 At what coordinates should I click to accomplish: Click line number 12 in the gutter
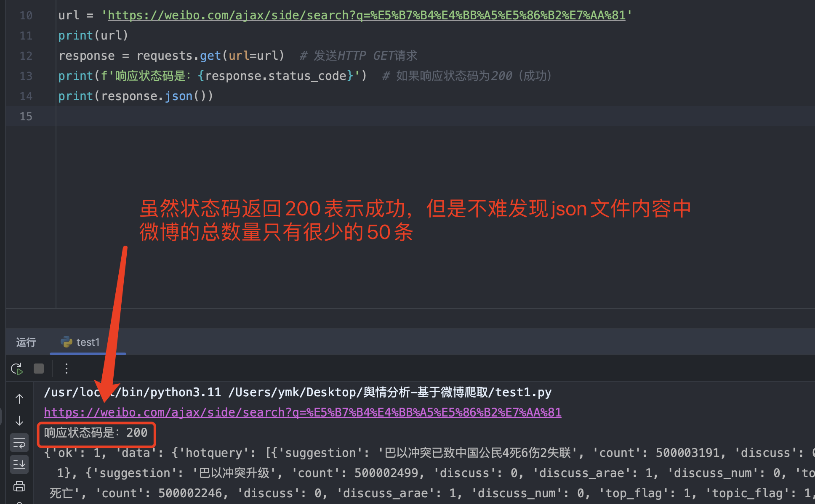(x=26, y=56)
